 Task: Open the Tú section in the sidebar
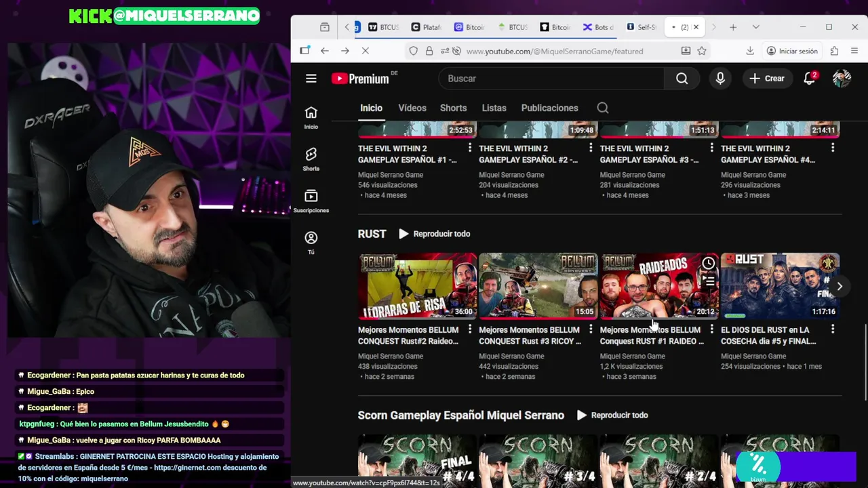pos(311,243)
